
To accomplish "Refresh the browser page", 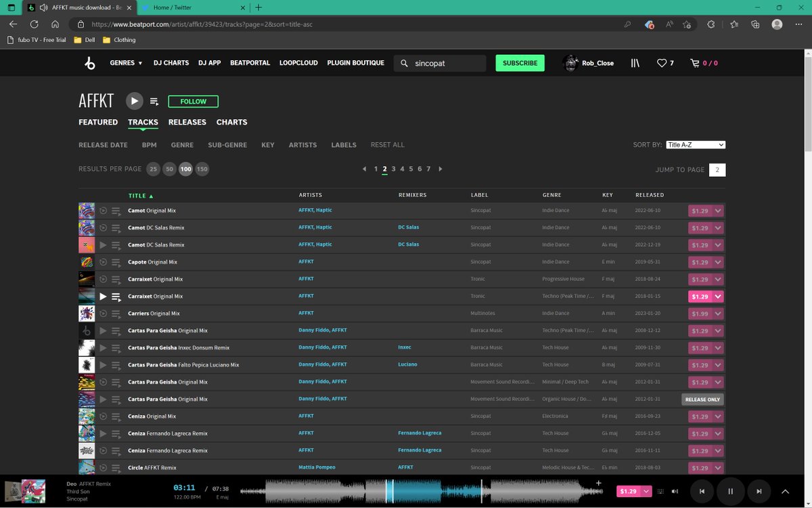I will tap(34, 24).
